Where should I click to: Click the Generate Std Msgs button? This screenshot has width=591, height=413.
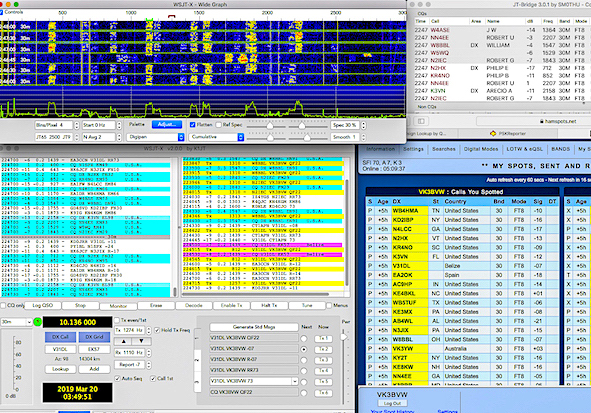[x=254, y=327]
